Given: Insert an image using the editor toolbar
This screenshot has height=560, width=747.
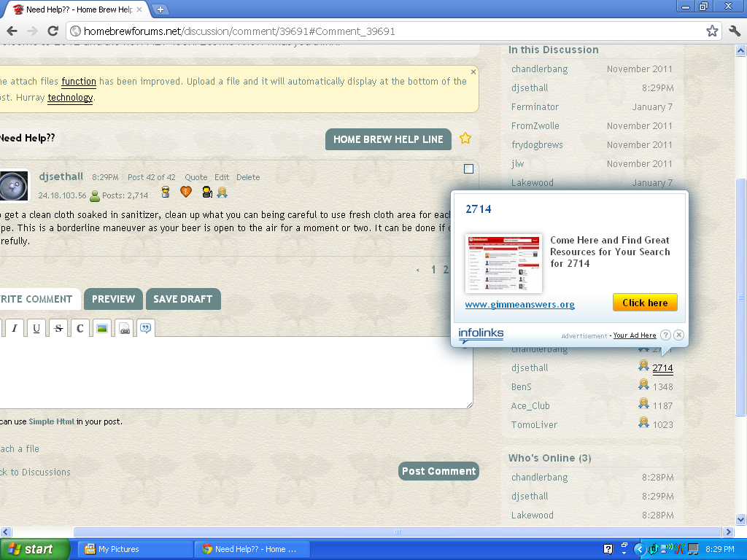Looking at the screenshot, I should (102, 328).
